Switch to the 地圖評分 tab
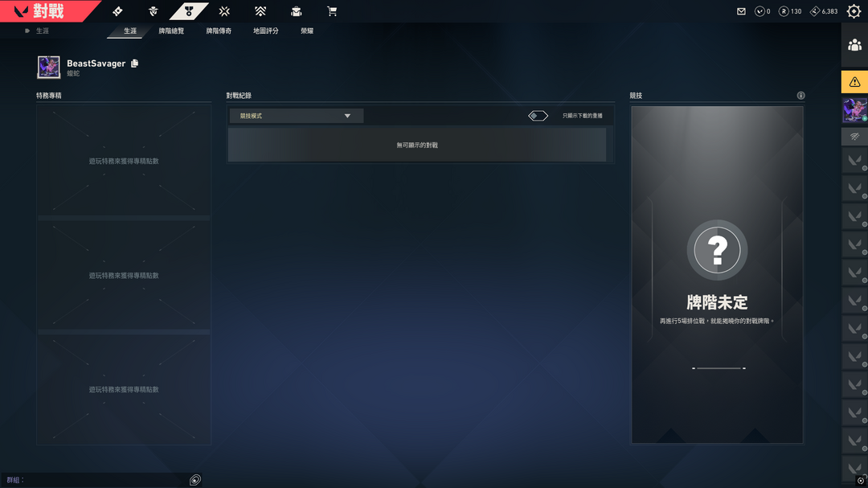 266,31
